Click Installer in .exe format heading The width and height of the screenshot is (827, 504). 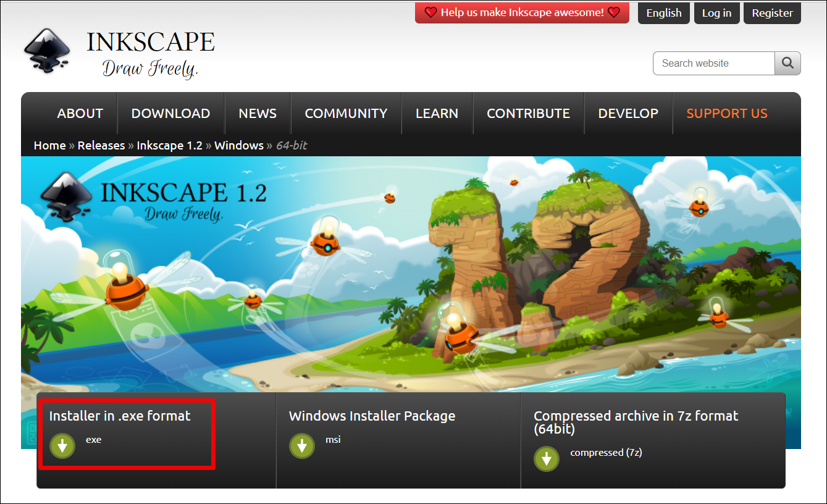[120, 416]
